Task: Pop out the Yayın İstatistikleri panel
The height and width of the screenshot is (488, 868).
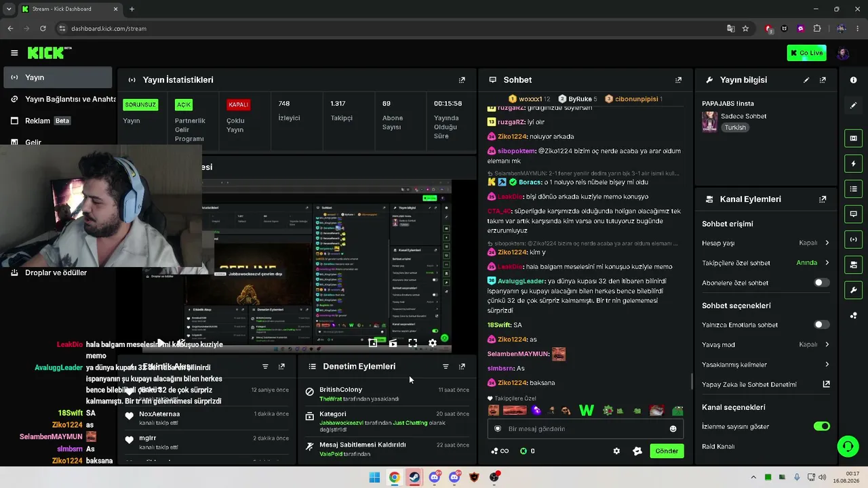Action: 462,80
